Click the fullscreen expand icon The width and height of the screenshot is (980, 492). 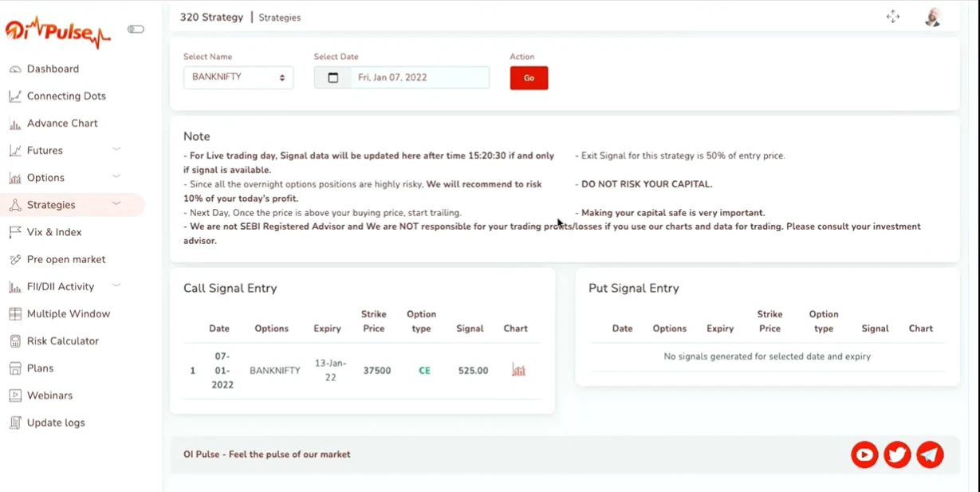[893, 17]
